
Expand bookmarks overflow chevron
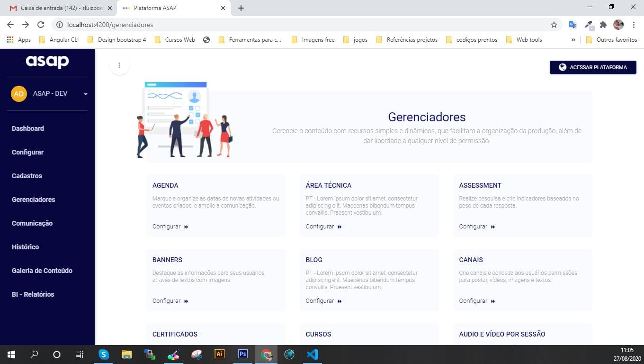click(573, 40)
